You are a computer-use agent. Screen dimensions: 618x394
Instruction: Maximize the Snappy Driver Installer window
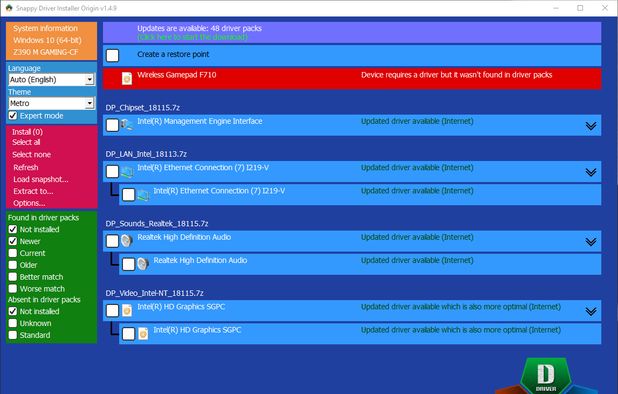point(580,8)
